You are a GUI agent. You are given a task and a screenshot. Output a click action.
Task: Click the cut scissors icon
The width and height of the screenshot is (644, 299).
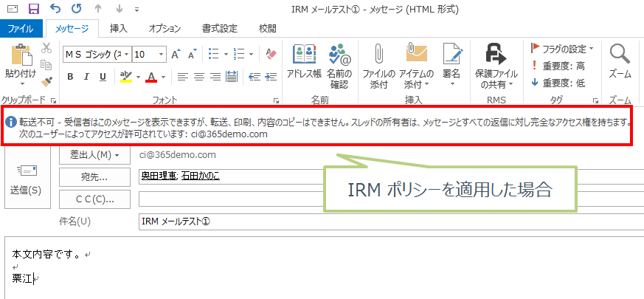(47, 48)
